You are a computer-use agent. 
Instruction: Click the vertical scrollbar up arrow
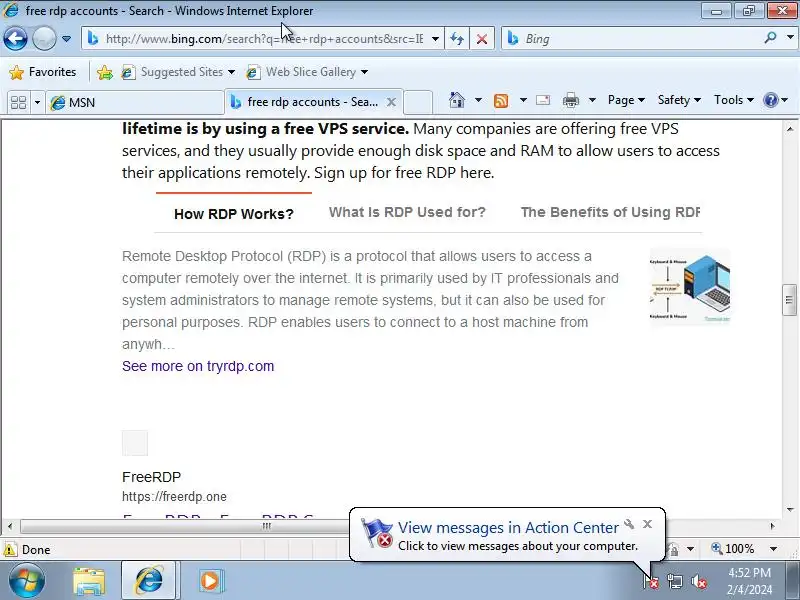790,129
